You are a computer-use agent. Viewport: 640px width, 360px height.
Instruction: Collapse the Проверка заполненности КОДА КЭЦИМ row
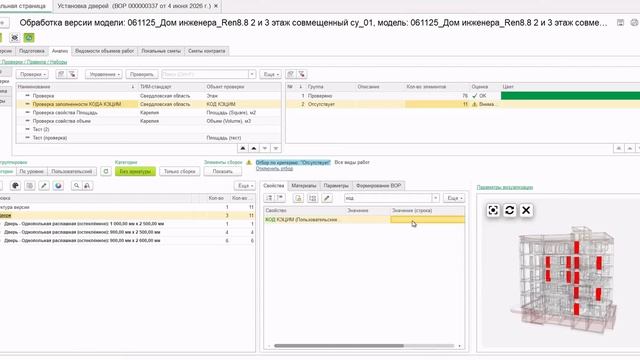[x=27, y=104]
